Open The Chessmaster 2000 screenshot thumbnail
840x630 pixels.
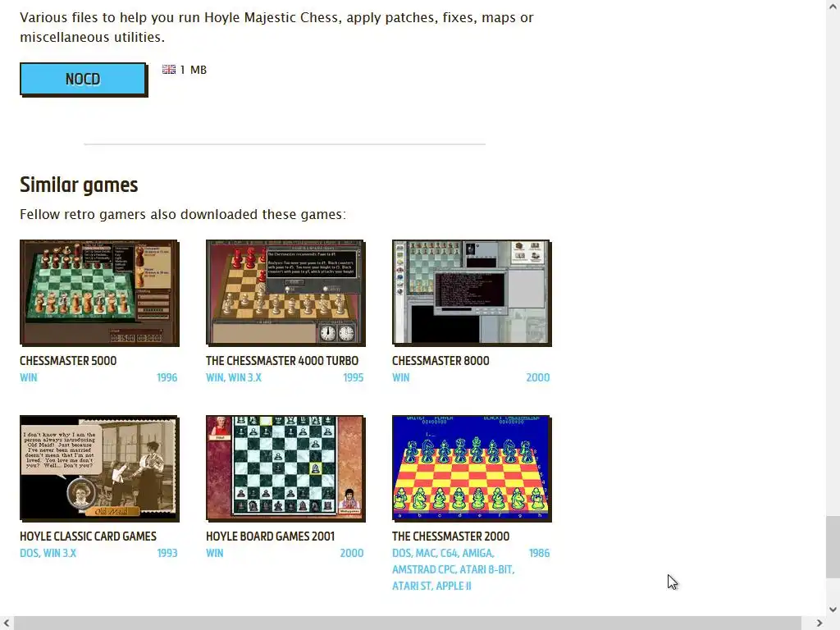point(472,468)
